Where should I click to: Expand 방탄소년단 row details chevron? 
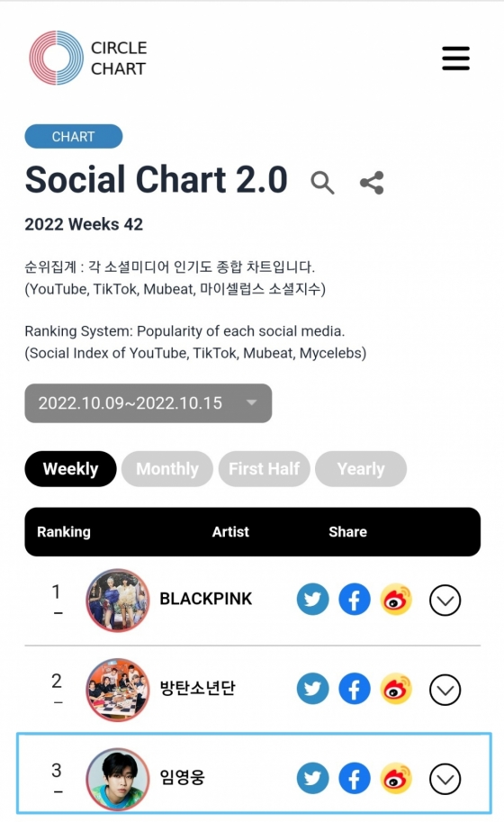(x=445, y=690)
